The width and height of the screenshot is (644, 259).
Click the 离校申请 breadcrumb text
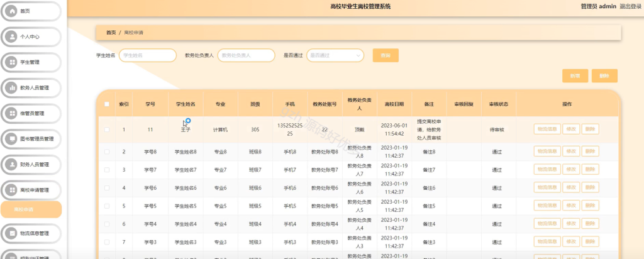coord(133,33)
